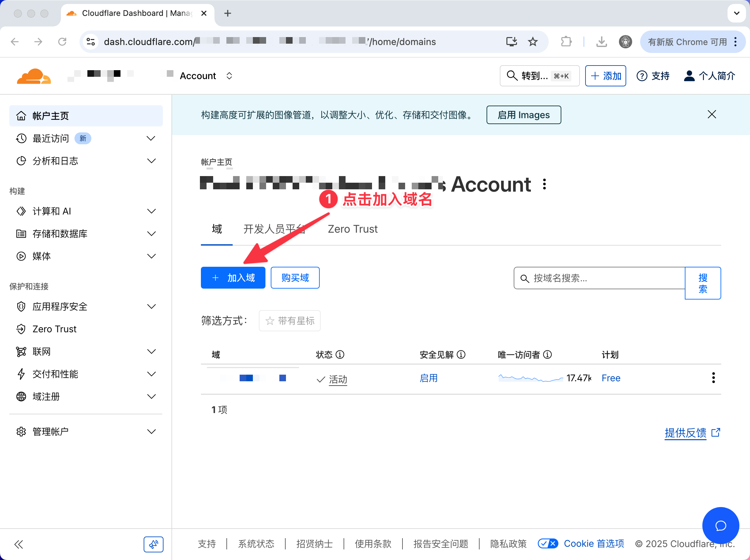Toggle Cookie preferences switch icon
This screenshot has height=560, width=750.
[548, 544]
